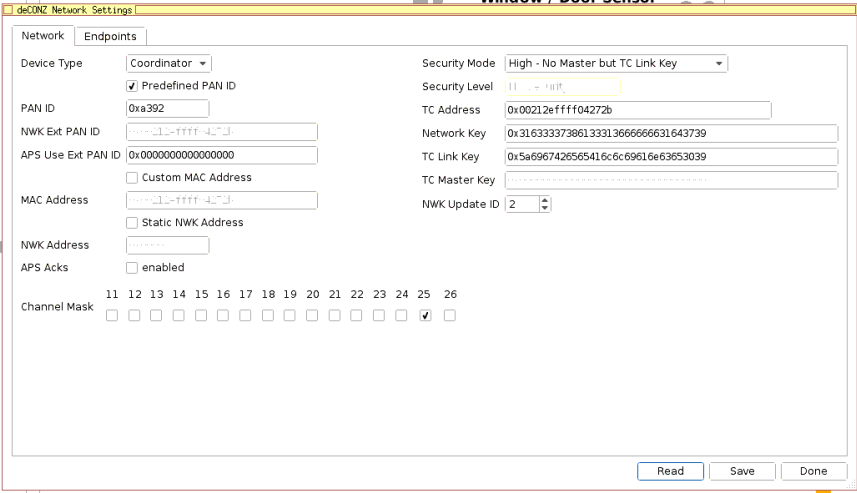Check channel 16 in Channel Mask
The width and height of the screenshot is (857, 493).
pos(223,315)
